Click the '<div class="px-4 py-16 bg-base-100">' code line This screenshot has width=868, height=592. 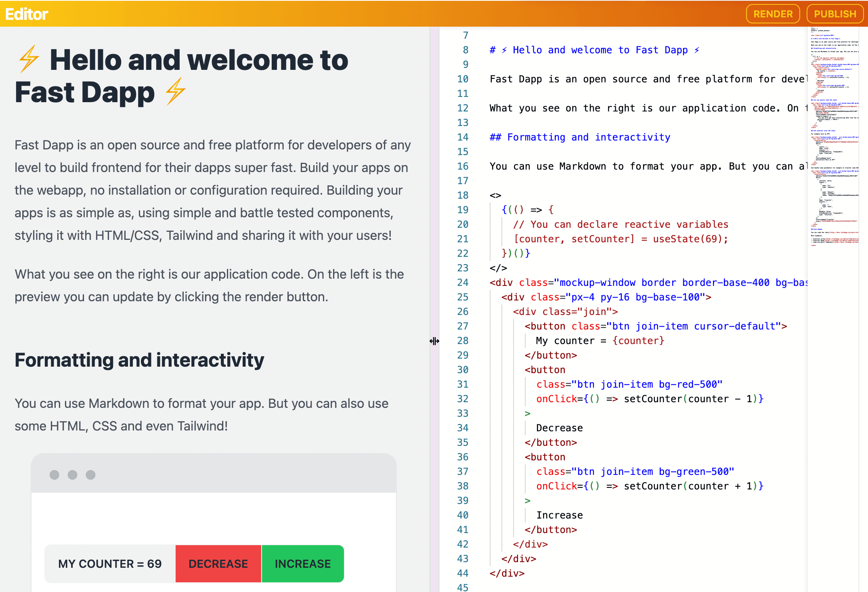pyautogui.click(x=606, y=297)
